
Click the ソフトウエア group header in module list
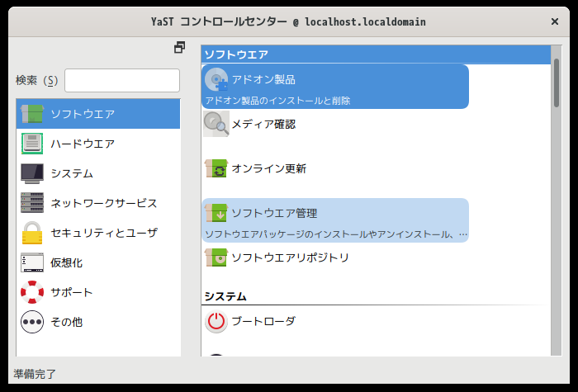point(376,55)
